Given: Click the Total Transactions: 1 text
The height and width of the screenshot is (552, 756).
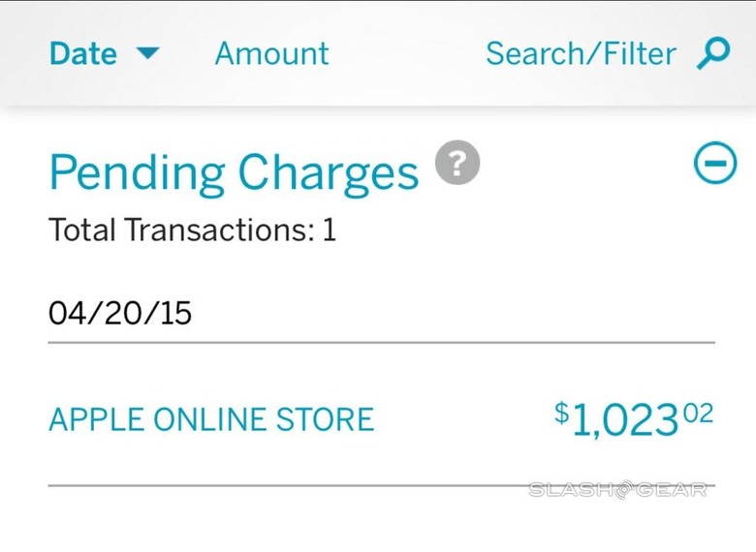Looking at the screenshot, I should [x=192, y=230].
